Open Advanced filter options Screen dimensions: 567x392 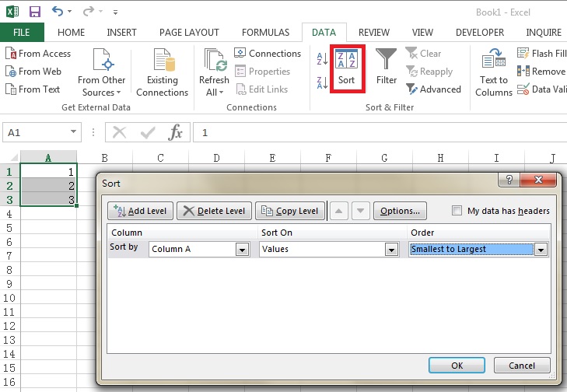[433, 89]
